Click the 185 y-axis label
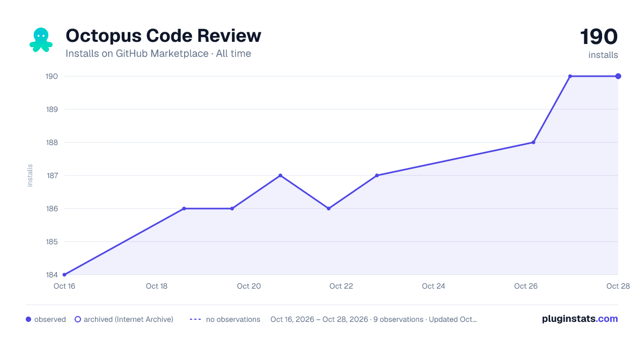The height and width of the screenshot is (338, 644). point(52,241)
